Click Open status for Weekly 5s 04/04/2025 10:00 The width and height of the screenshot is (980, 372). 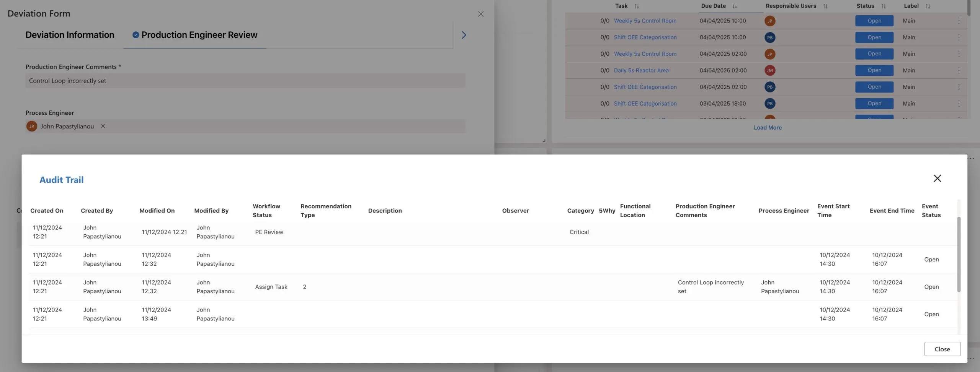874,21
